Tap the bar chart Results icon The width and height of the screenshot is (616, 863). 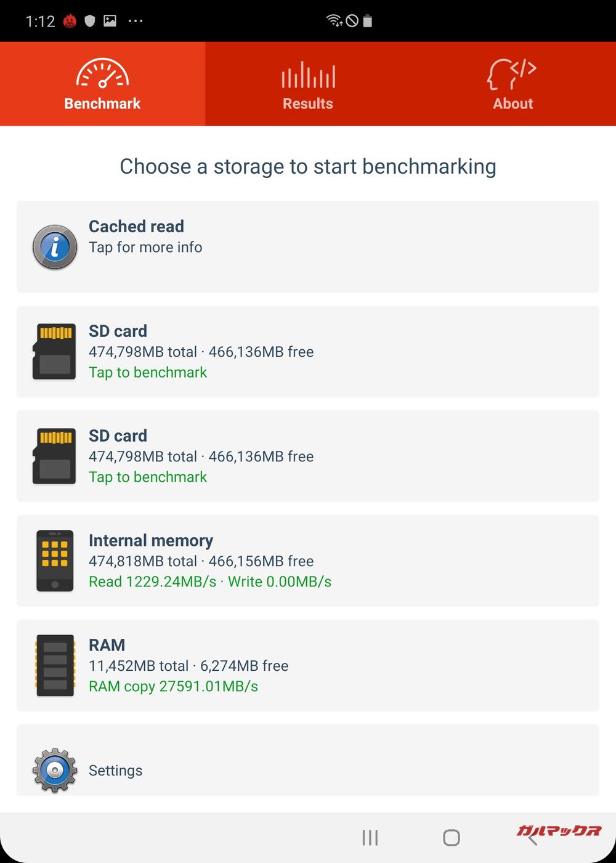pos(308,75)
